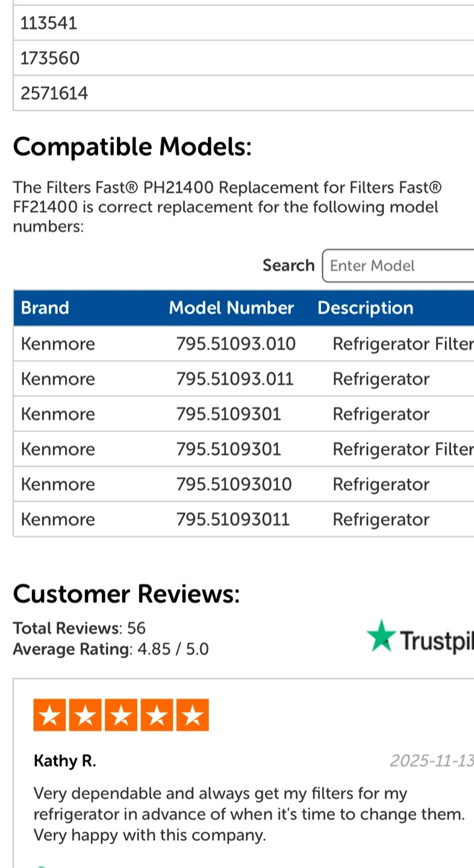
Task: Click the first orange star in Kathy's review
Action: click(51, 715)
